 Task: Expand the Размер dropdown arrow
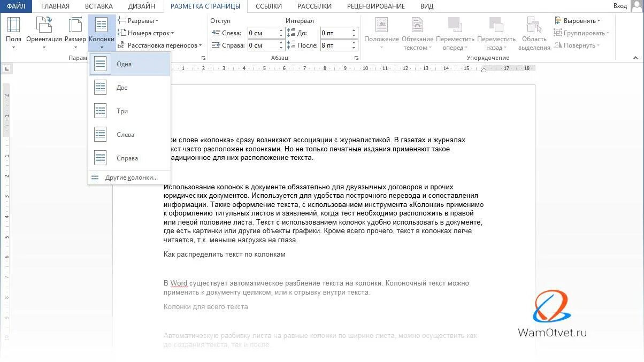click(75, 48)
